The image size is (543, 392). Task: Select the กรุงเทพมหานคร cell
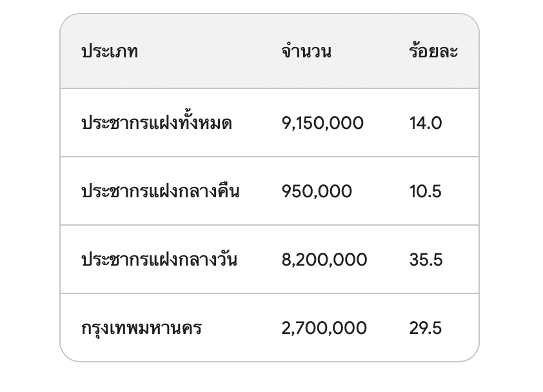142,328
